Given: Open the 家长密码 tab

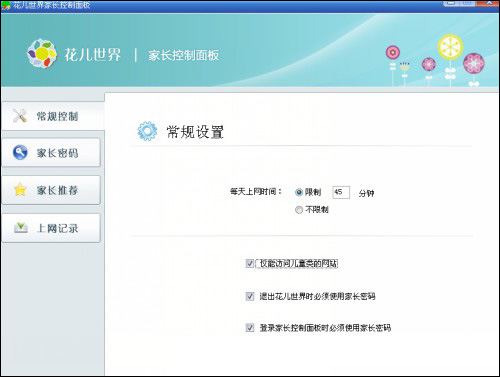Looking at the screenshot, I should (x=51, y=153).
